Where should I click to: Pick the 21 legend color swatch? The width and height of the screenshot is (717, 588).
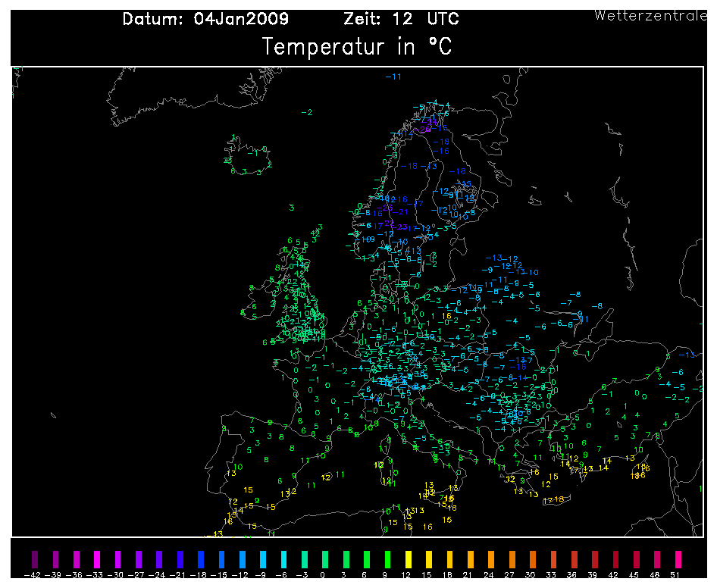pyautogui.click(x=471, y=560)
